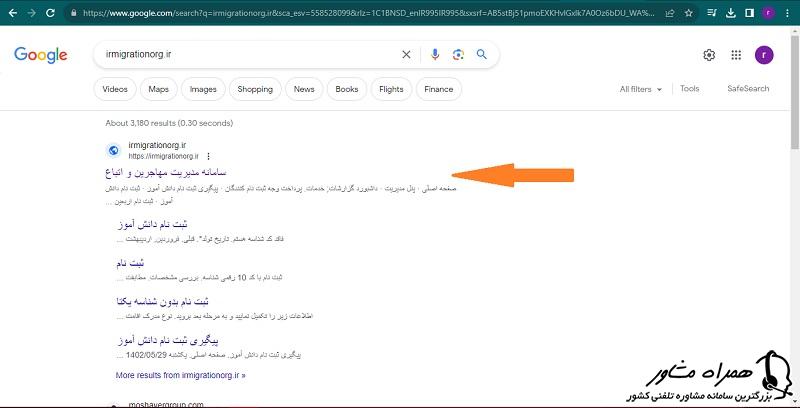Viewport: 800px width, 408px height.
Task: Switch to the Flights filter
Action: pyautogui.click(x=391, y=89)
